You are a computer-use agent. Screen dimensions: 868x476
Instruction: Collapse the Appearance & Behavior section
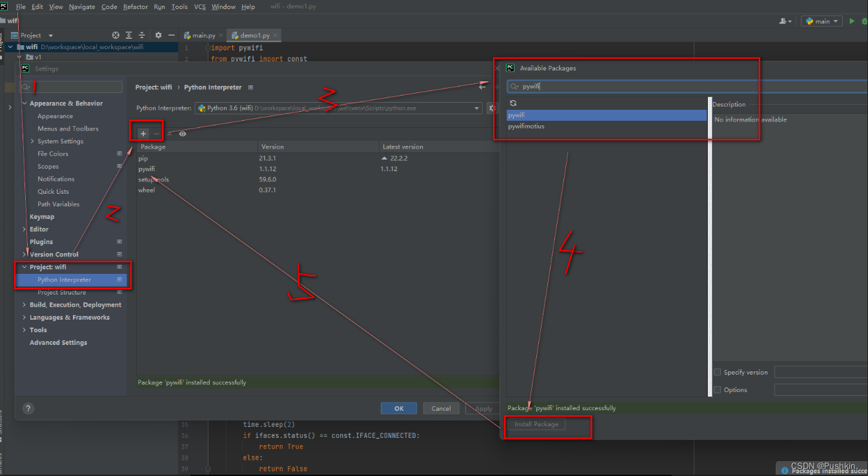(x=25, y=103)
